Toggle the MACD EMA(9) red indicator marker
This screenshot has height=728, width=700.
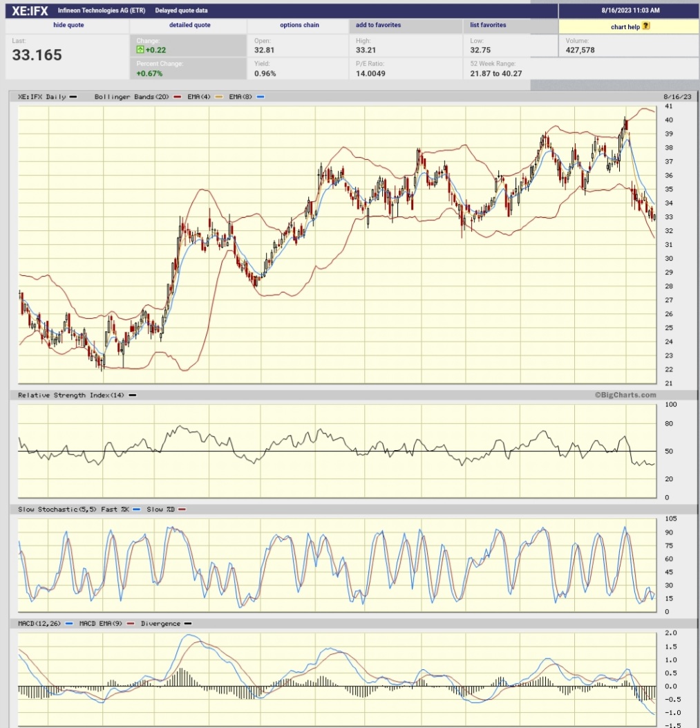click(131, 623)
